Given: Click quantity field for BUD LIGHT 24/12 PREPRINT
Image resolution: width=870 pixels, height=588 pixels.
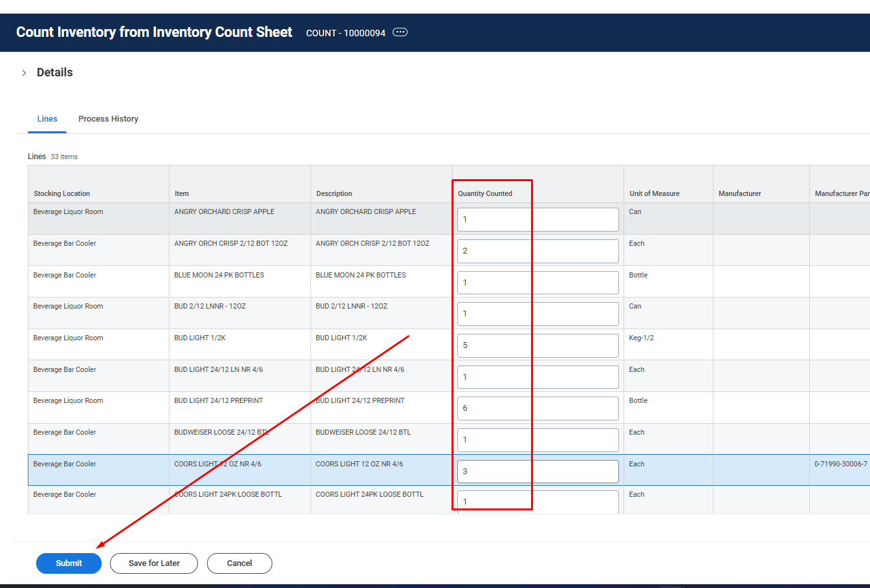Looking at the screenshot, I should (538, 408).
